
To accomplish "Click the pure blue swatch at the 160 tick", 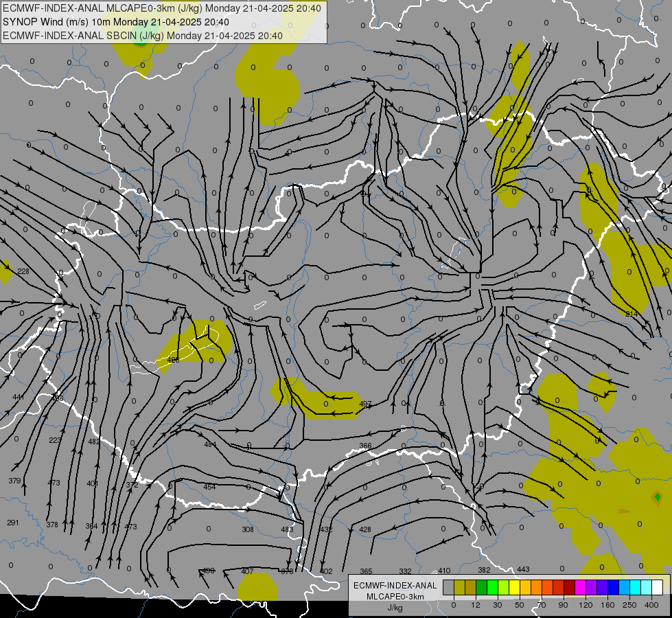I will click(614, 587).
